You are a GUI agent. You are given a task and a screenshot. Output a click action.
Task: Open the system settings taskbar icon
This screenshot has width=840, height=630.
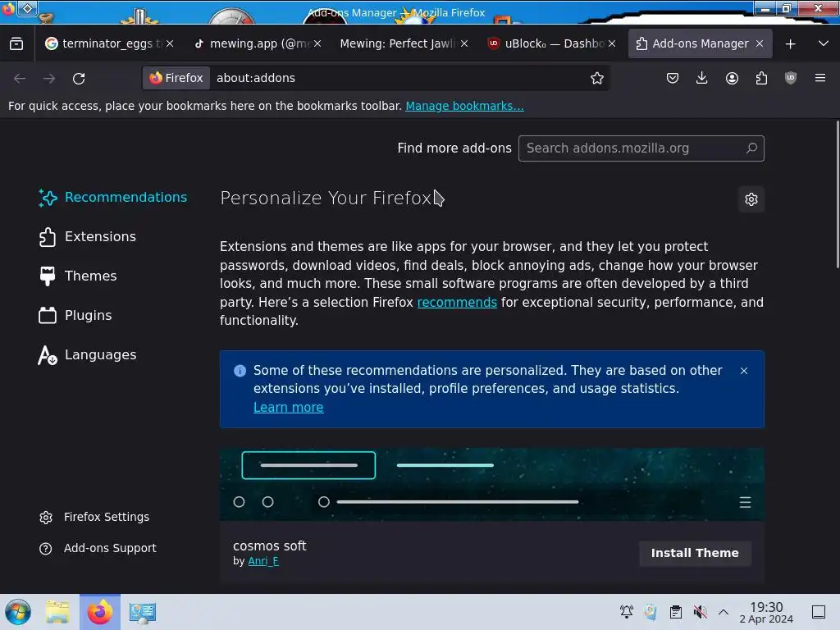tap(143, 612)
